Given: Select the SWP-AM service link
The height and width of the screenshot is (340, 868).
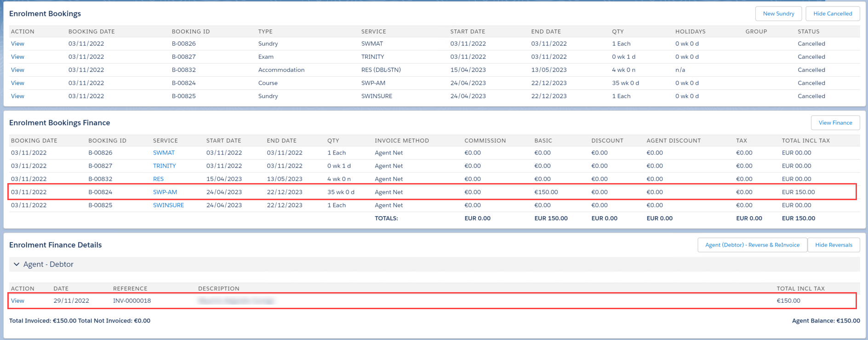Looking at the screenshot, I should coord(165,192).
